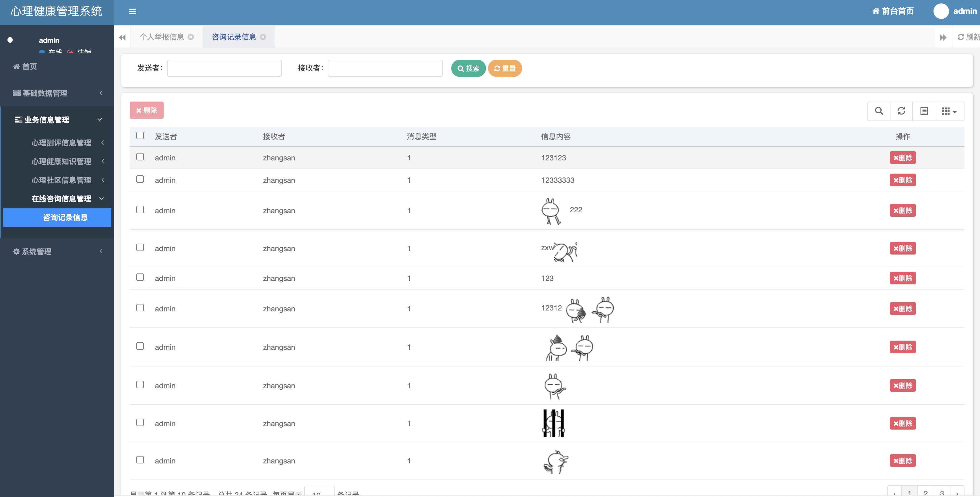Delete the row with content 123123

click(x=902, y=158)
